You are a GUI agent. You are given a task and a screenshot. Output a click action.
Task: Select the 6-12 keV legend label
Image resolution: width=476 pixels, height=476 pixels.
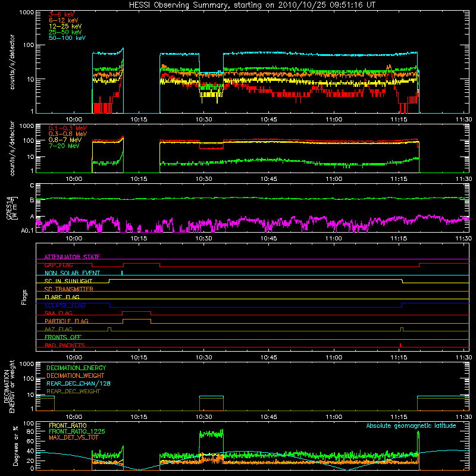pyautogui.click(x=64, y=20)
